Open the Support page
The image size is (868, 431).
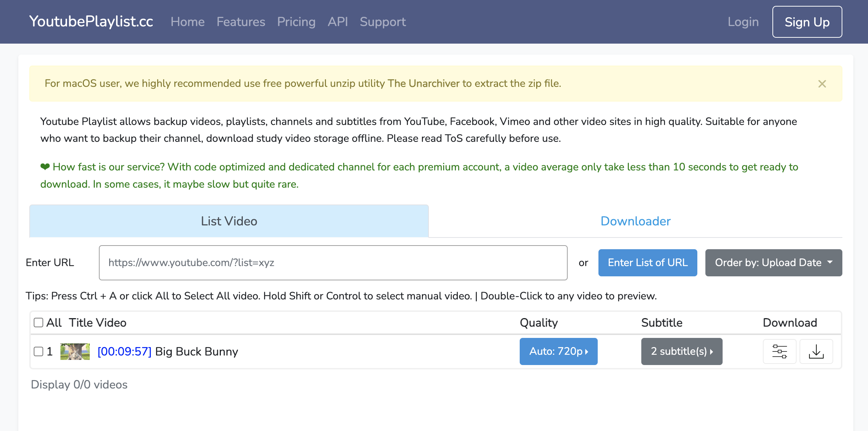(383, 22)
